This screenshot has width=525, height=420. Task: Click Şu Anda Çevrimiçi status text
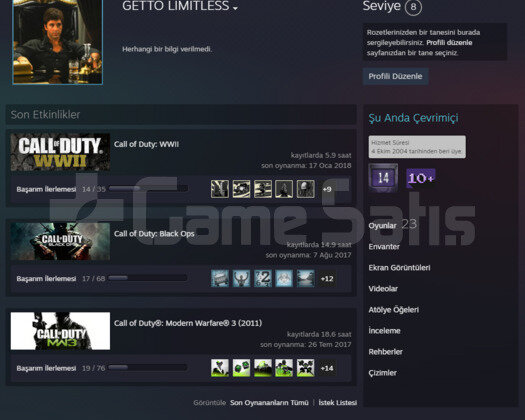(413, 118)
